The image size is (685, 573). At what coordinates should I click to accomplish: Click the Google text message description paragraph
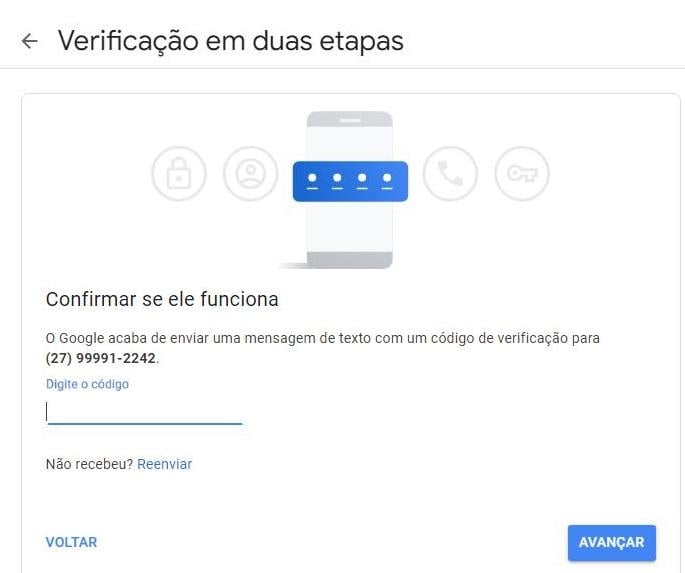coord(322,348)
